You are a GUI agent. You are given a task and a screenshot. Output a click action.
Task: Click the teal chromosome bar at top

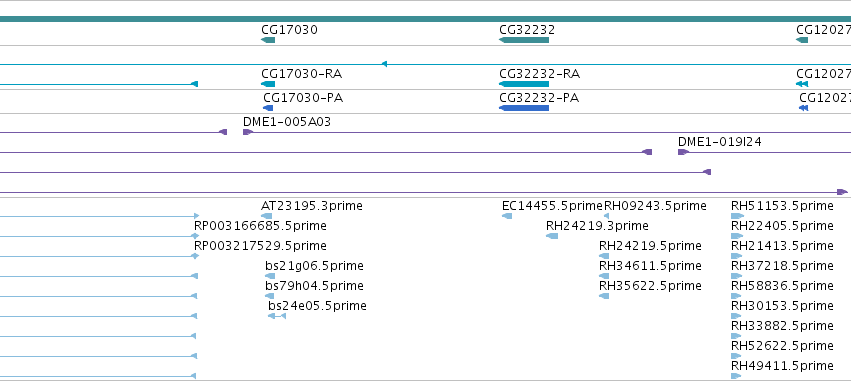pos(426,19)
